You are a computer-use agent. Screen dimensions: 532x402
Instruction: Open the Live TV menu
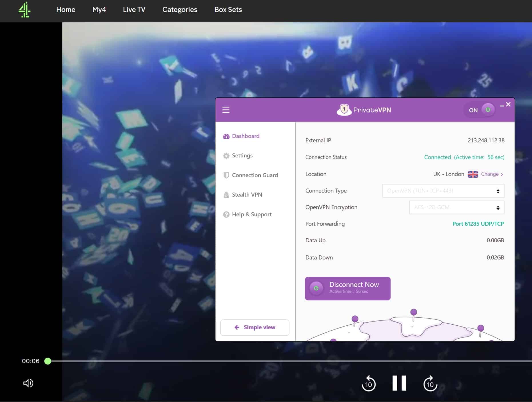134,9
